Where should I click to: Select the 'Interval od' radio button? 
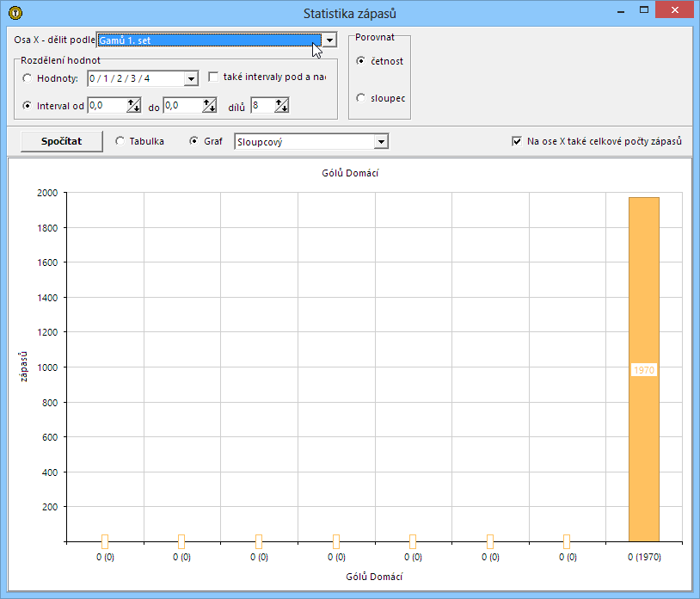pos(28,107)
